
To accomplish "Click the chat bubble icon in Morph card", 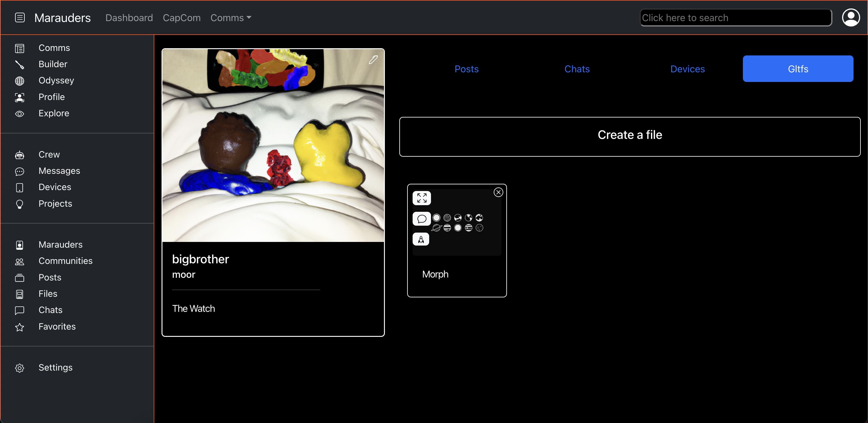I will 422,219.
